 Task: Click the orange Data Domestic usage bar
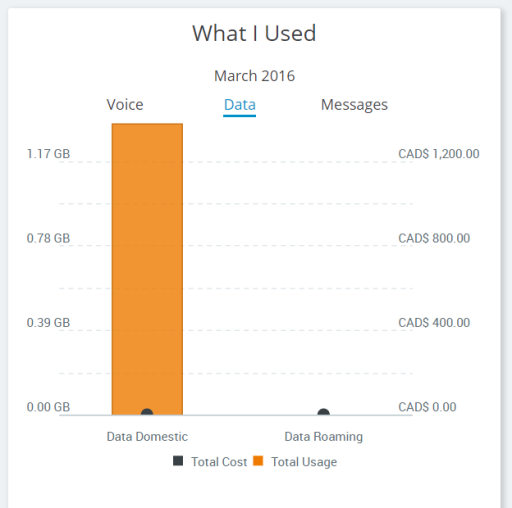tap(147, 269)
